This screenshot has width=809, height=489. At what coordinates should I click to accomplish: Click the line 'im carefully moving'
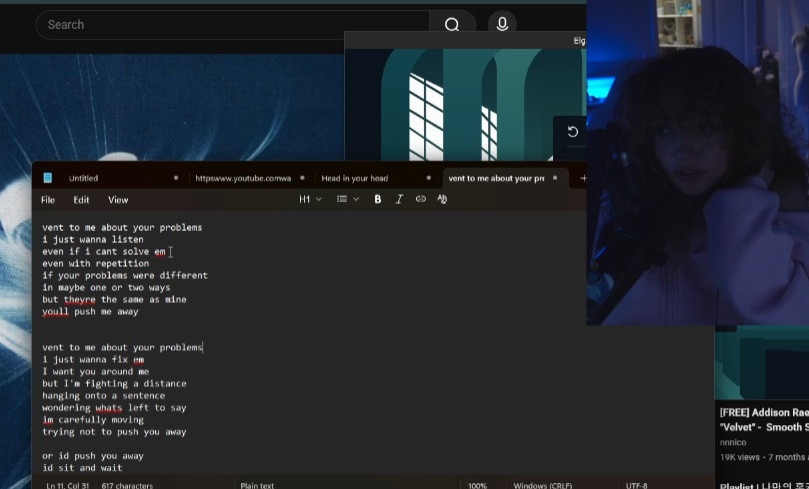coord(93,419)
